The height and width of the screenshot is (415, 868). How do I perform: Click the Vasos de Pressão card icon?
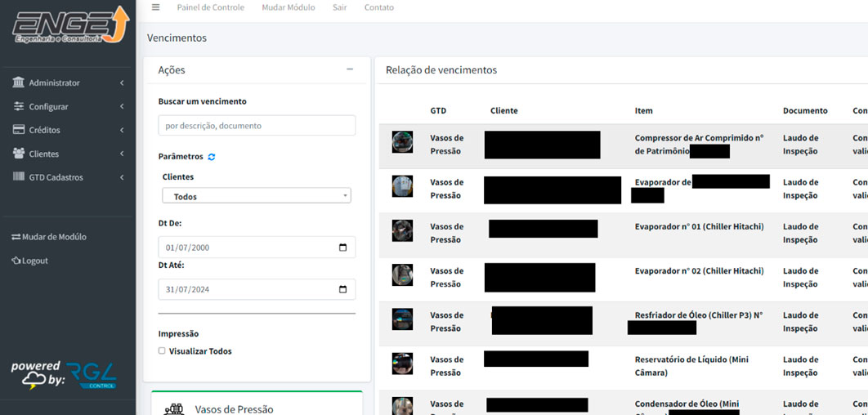tap(173, 409)
